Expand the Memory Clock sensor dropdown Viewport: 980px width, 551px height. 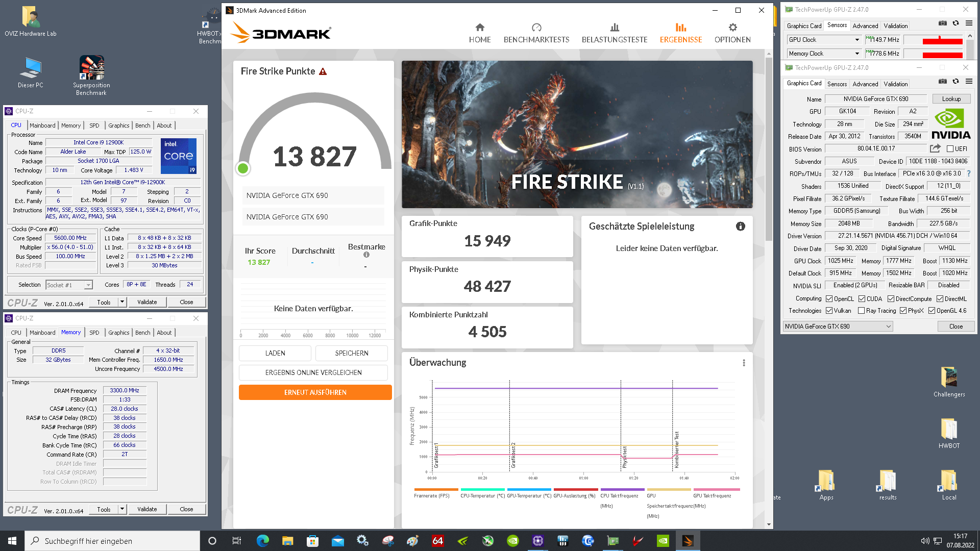pos(857,54)
